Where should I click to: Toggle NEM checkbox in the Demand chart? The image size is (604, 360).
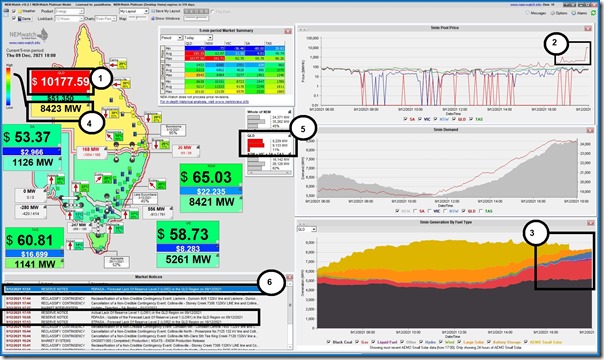click(x=397, y=211)
